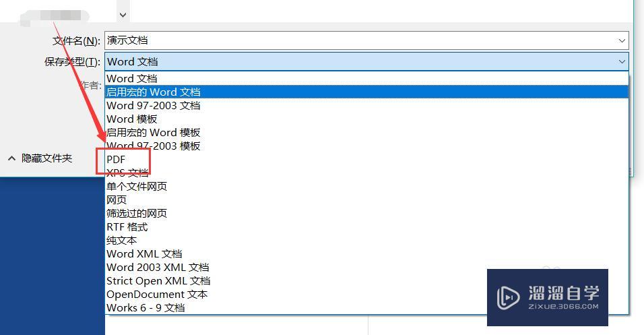Viewport: 644px width, 335px height.
Task: Choose "Word XML 文档" option
Action: tap(366, 254)
